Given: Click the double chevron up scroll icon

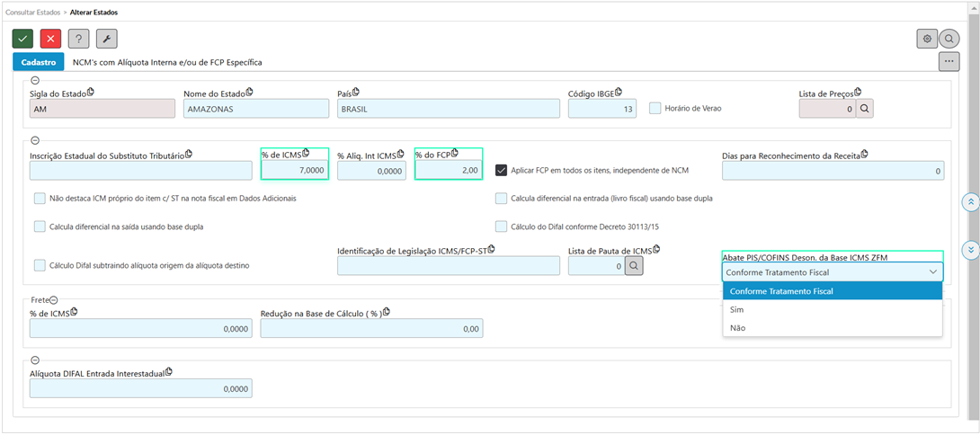Looking at the screenshot, I should pos(970,202).
